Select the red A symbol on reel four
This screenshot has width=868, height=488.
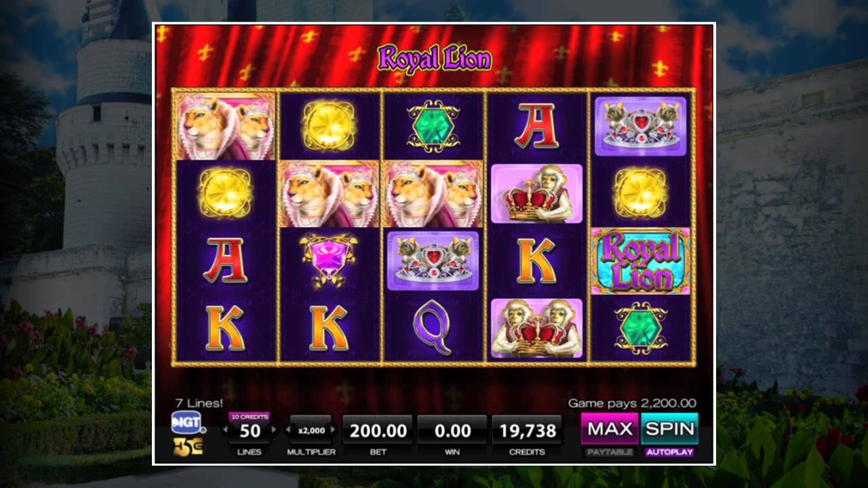click(536, 126)
